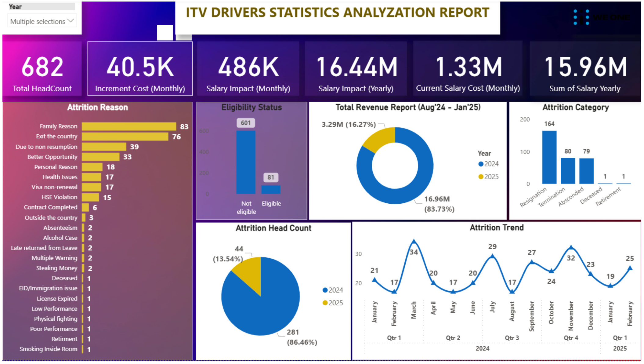Screen dimensions: 644x364
Task: Click the ITV DRIVERS STATISTICS report title banner
Action: pyautogui.click(x=337, y=13)
